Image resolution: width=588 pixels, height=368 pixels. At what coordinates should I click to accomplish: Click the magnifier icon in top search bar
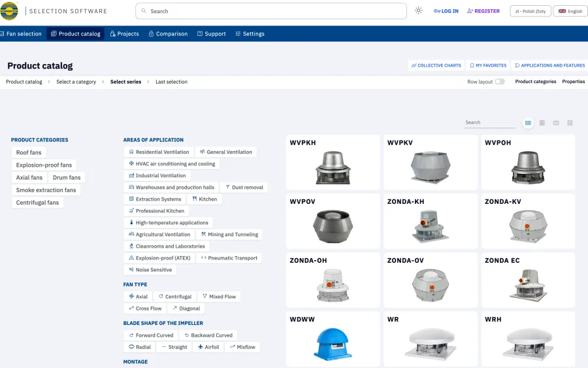(x=144, y=11)
